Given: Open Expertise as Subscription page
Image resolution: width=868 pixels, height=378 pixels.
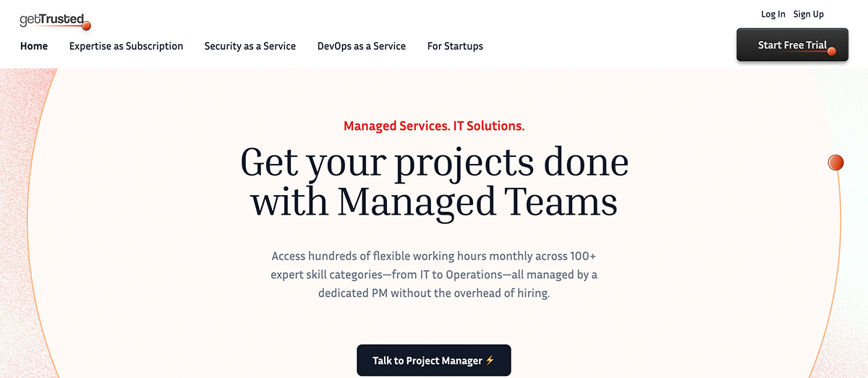Looking at the screenshot, I should (126, 46).
